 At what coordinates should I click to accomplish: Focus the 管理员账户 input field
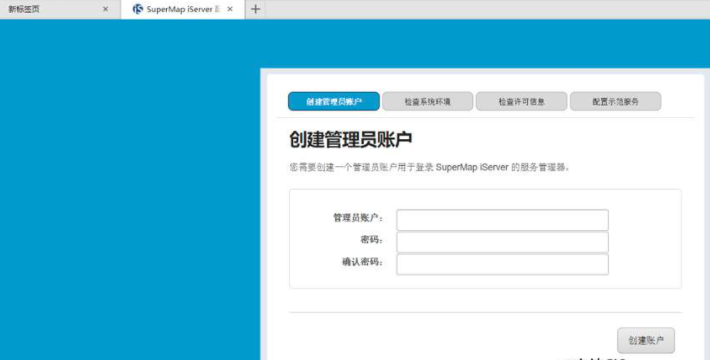pyautogui.click(x=502, y=220)
